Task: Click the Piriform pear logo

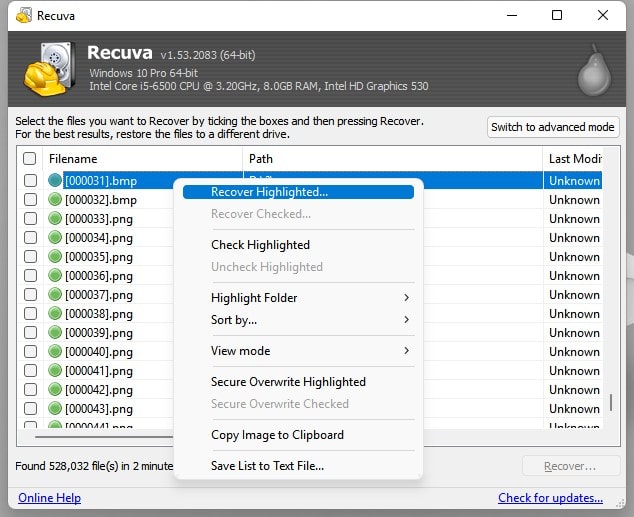Action: 594,70
